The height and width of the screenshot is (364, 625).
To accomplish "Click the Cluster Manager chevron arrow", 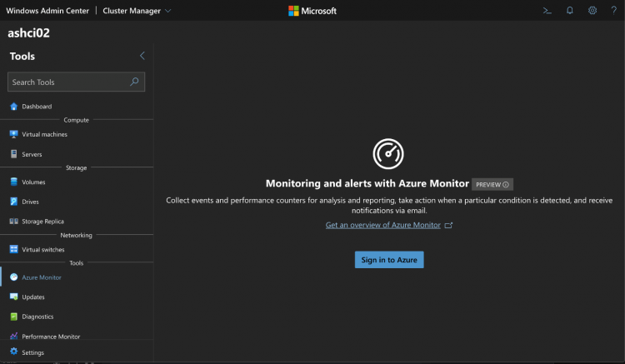I will pyautogui.click(x=167, y=11).
